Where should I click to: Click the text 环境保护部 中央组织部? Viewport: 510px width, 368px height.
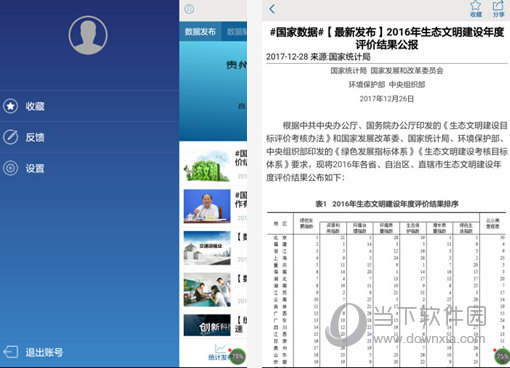pyautogui.click(x=387, y=85)
